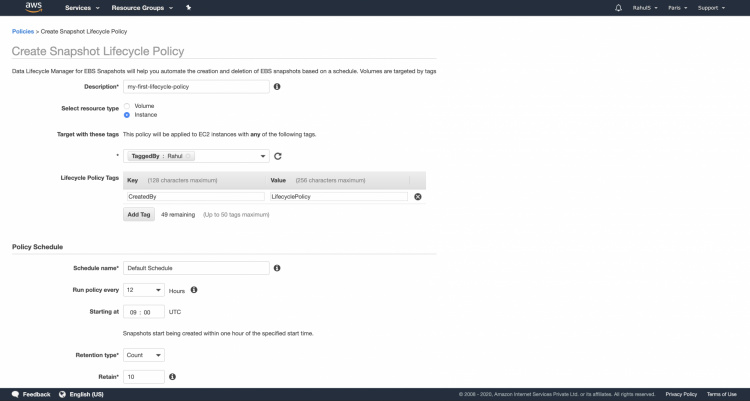
Task: Refresh the target tags list
Action: pyautogui.click(x=278, y=156)
